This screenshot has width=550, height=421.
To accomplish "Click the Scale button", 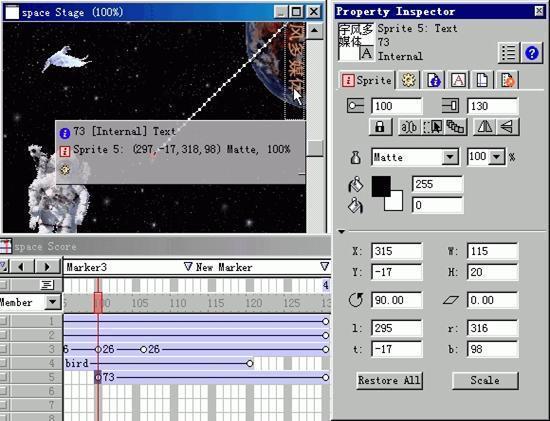I will (x=485, y=381).
